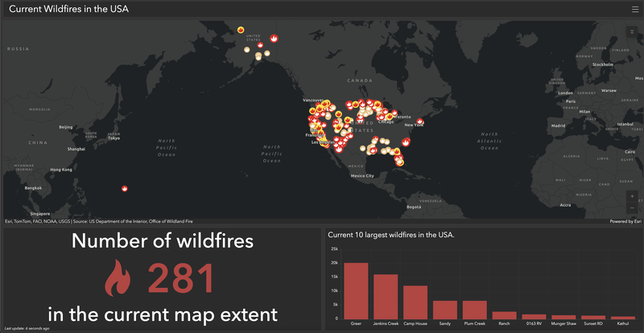Screen dimensions: 644x333
Task: Click the Cairo label on the map
Action: (x=630, y=152)
